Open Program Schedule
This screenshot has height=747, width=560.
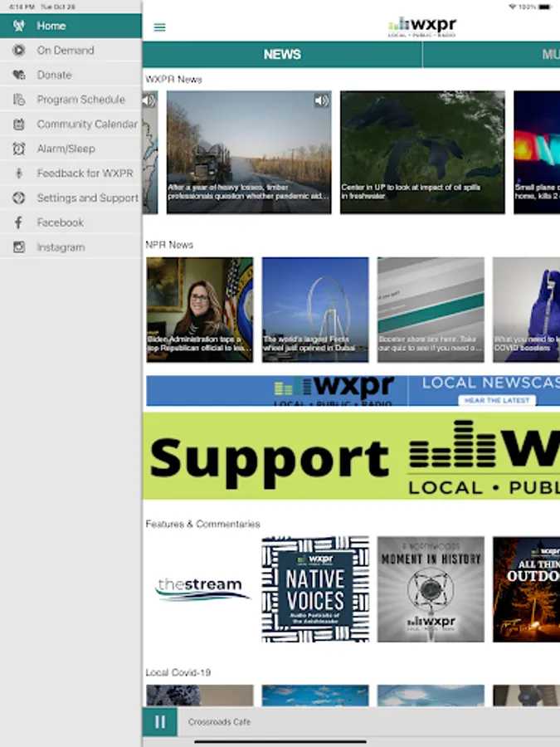point(71,100)
